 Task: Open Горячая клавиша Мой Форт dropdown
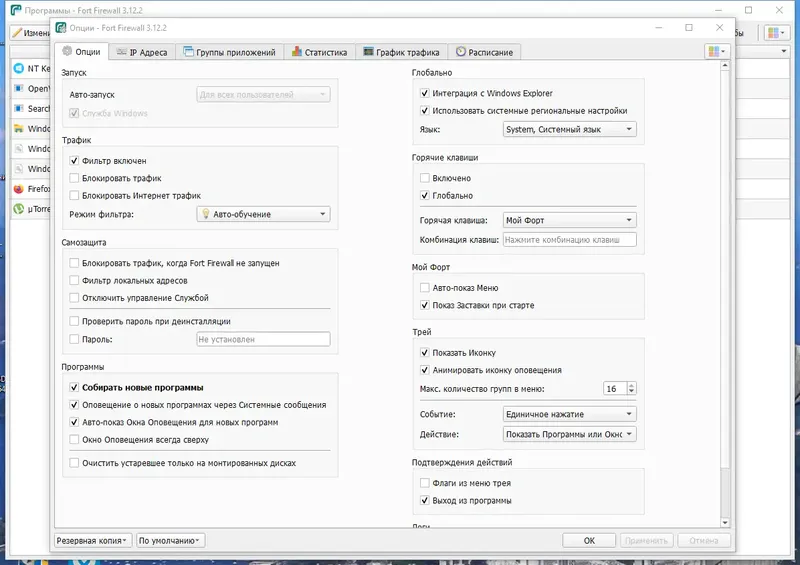pyautogui.click(x=569, y=220)
